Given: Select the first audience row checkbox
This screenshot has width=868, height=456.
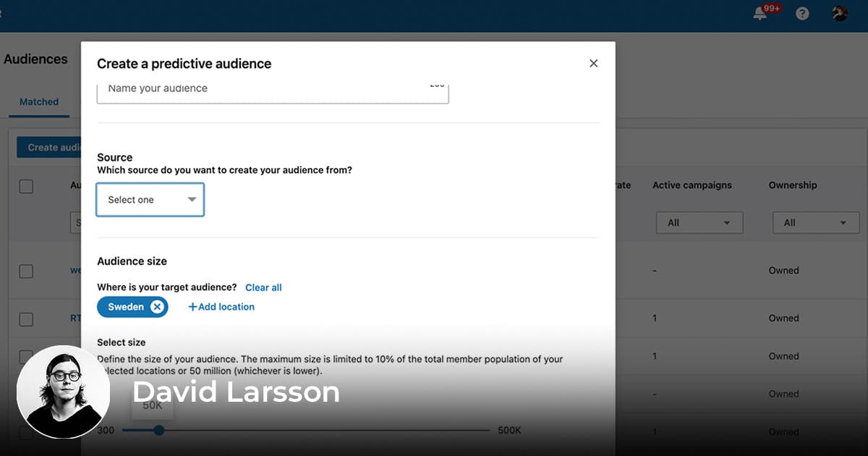Looking at the screenshot, I should coord(26,271).
